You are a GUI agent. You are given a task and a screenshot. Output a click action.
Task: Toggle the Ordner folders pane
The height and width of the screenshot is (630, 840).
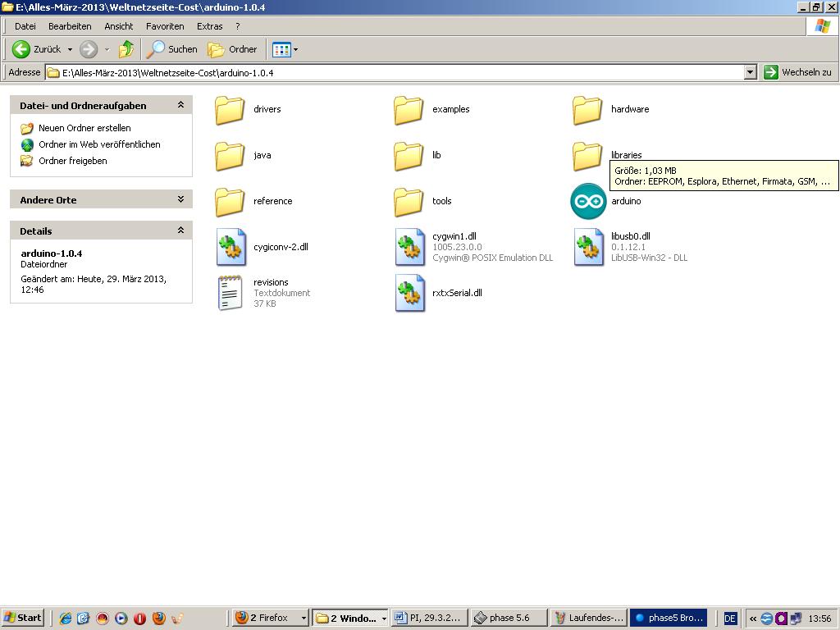[x=232, y=49]
